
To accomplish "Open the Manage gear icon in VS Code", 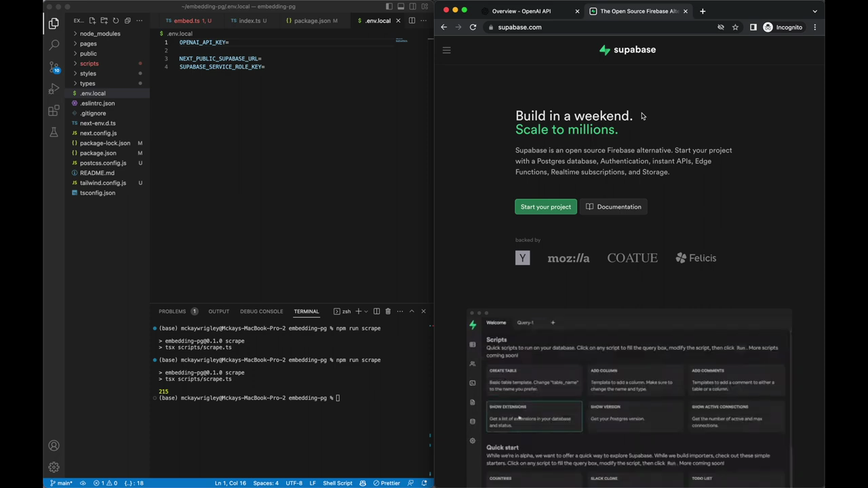I will 54,467.
